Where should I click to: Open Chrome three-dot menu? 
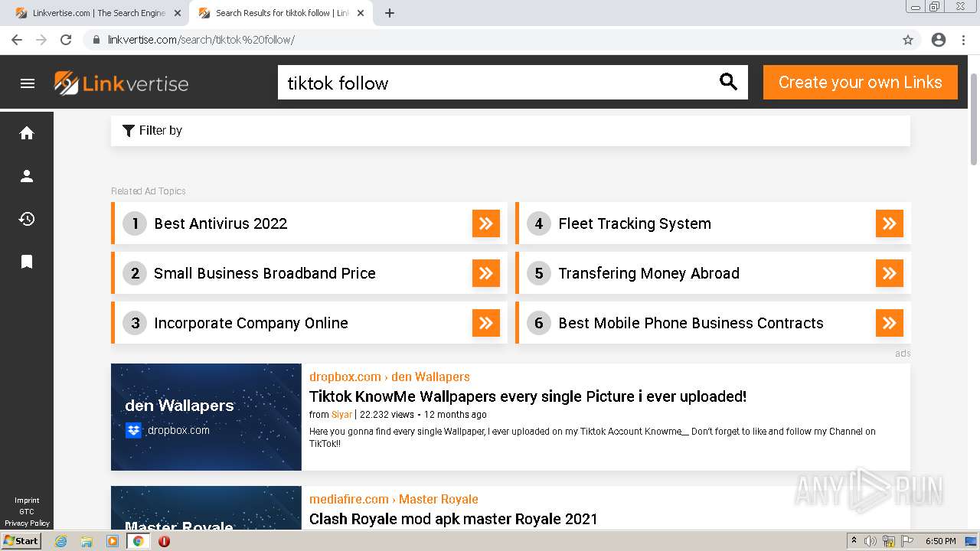pos(963,40)
